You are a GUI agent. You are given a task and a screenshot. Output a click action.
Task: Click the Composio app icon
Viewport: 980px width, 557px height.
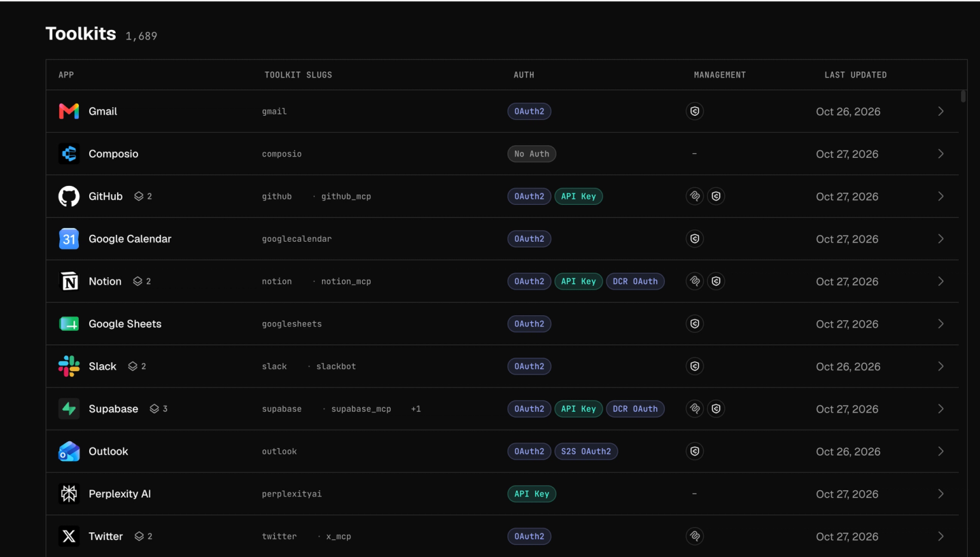(69, 154)
